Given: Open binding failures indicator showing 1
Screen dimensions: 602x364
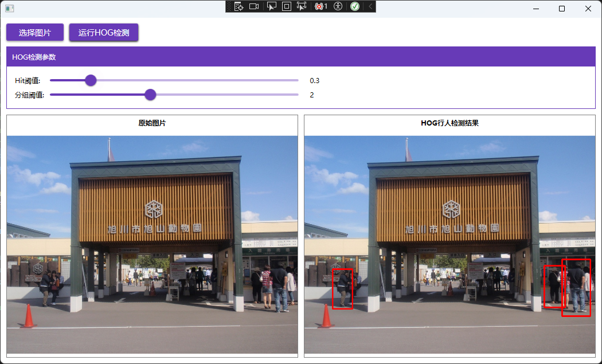Looking at the screenshot, I should pyautogui.click(x=321, y=6).
